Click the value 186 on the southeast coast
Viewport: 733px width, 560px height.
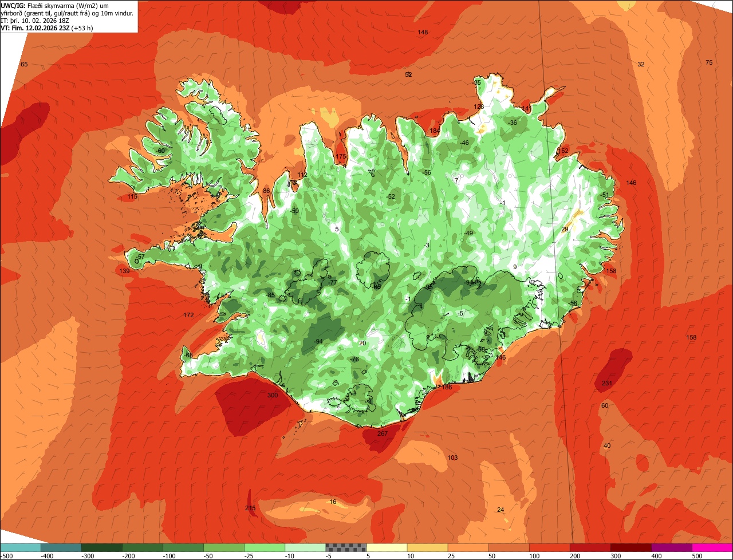447,387
